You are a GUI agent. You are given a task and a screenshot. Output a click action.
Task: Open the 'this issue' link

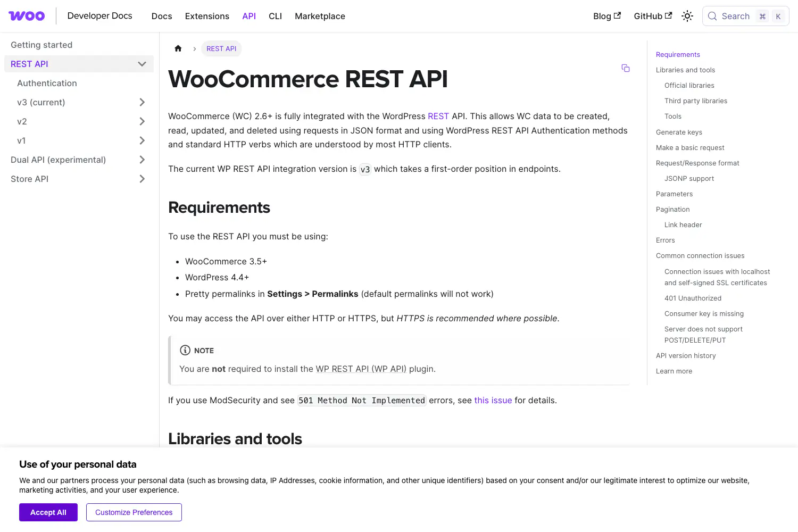pyautogui.click(x=493, y=400)
